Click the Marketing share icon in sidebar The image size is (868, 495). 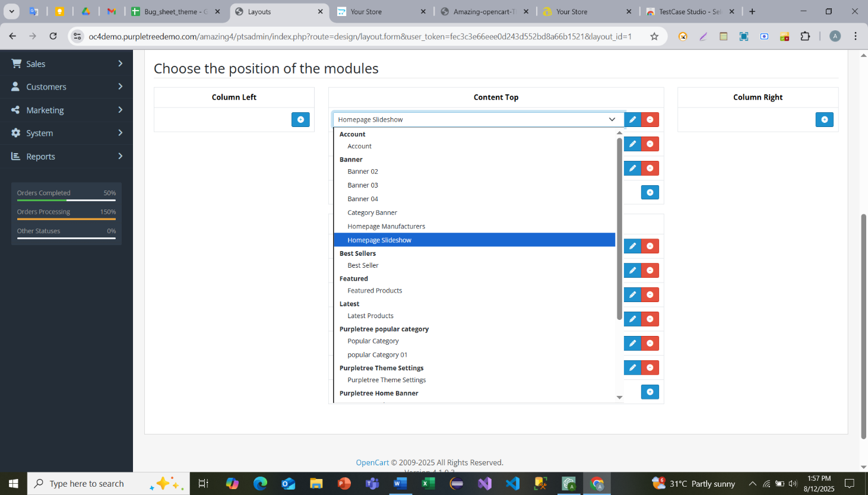click(15, 110)
